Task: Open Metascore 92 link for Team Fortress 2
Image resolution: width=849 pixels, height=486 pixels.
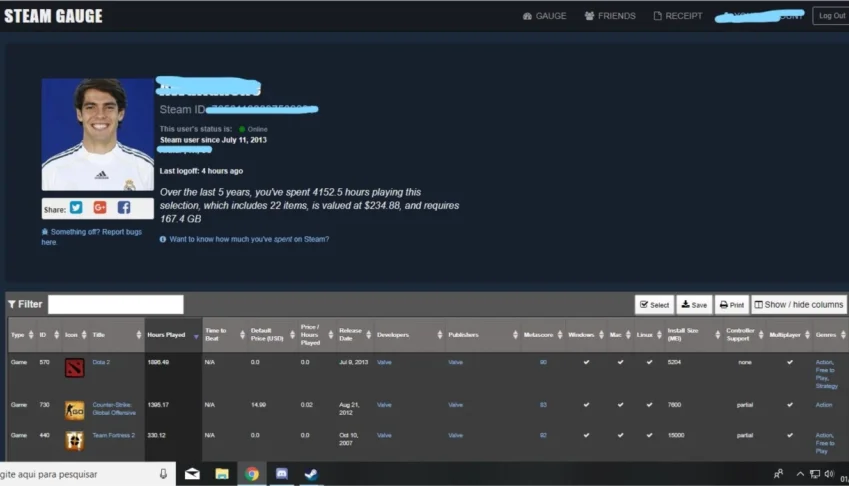Action: [x=543, y=435]
